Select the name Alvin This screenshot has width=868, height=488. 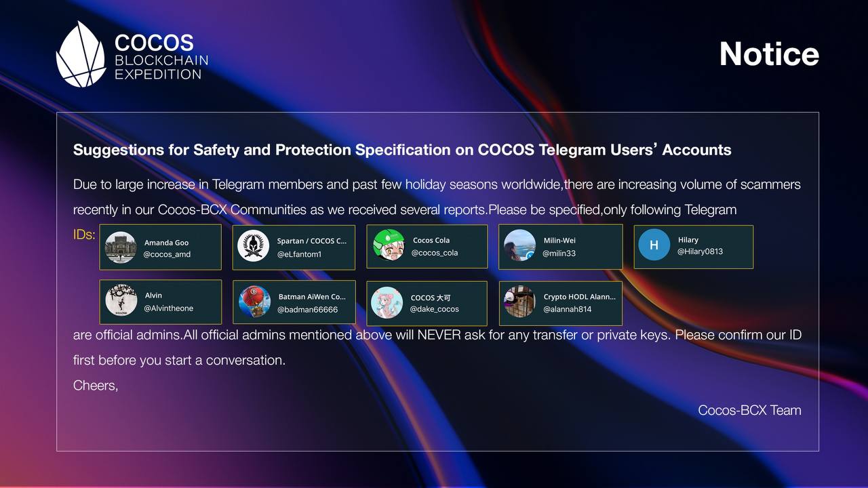point(153,296)
